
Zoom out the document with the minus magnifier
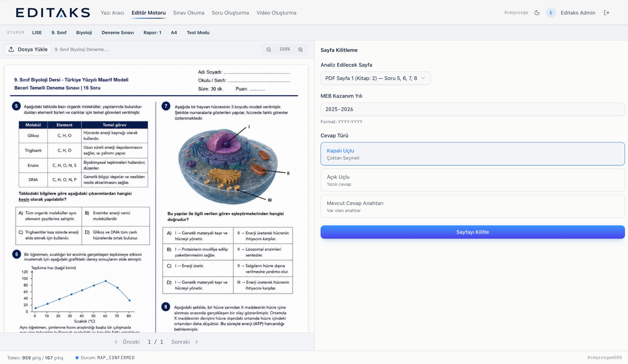[x=269, y=49]
